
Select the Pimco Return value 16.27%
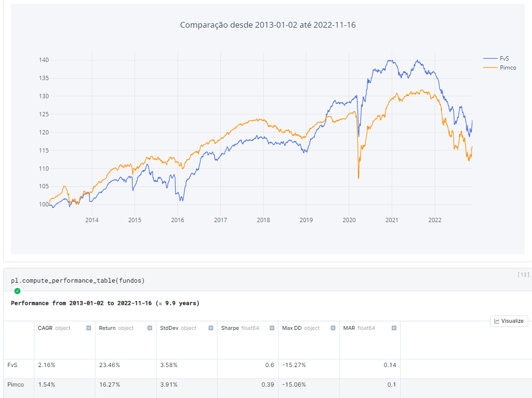109,385
